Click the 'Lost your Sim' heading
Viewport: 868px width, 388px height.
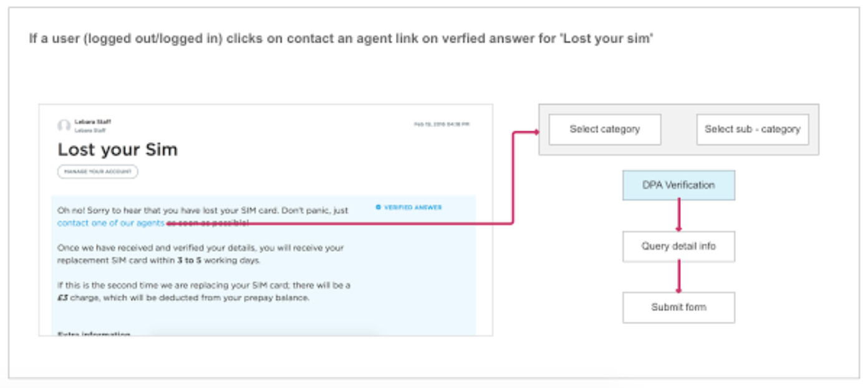[x=117, y=149]
